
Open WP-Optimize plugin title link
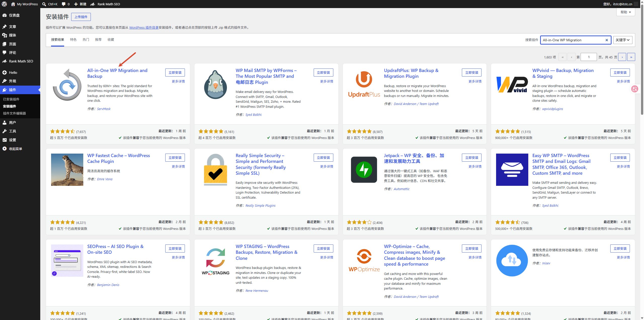pos(414,255)
